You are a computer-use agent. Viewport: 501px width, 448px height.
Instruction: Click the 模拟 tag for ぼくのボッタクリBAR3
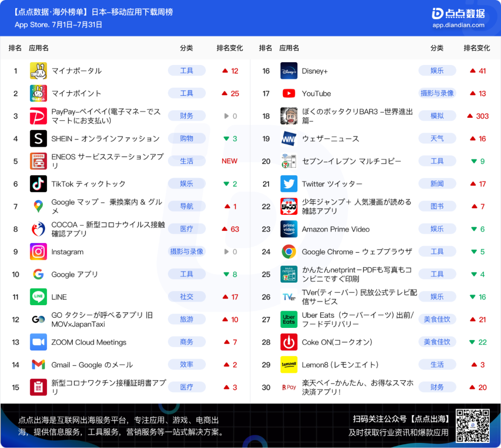tap(437, 115)
